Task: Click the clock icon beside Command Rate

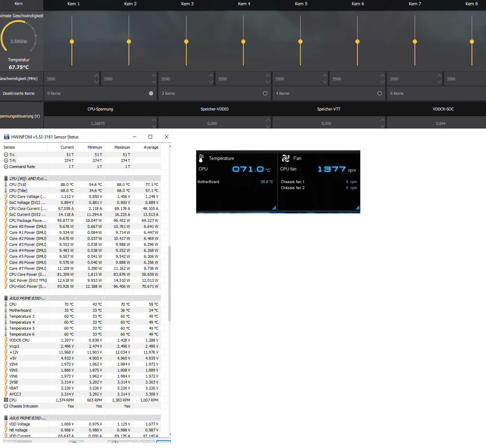Action: tap(6, 167)
